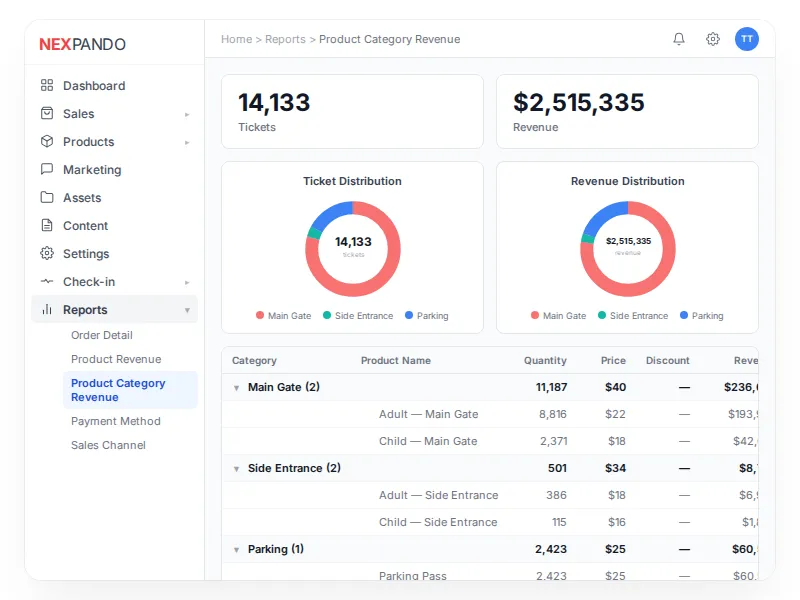
Task: Open the Settings menu item
Action: tap(114, 254)
